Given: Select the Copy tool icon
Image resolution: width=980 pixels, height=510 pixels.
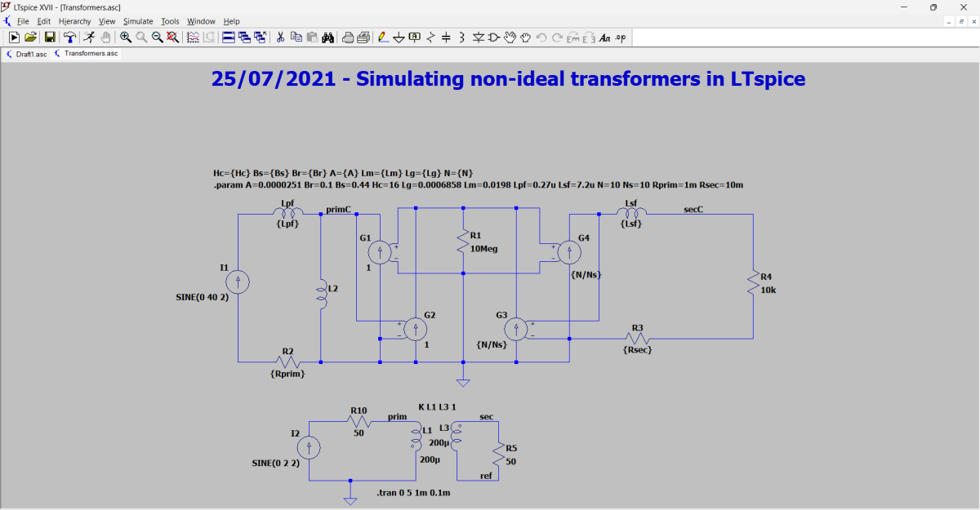Looking at the screenshot, I should (296, 37).
